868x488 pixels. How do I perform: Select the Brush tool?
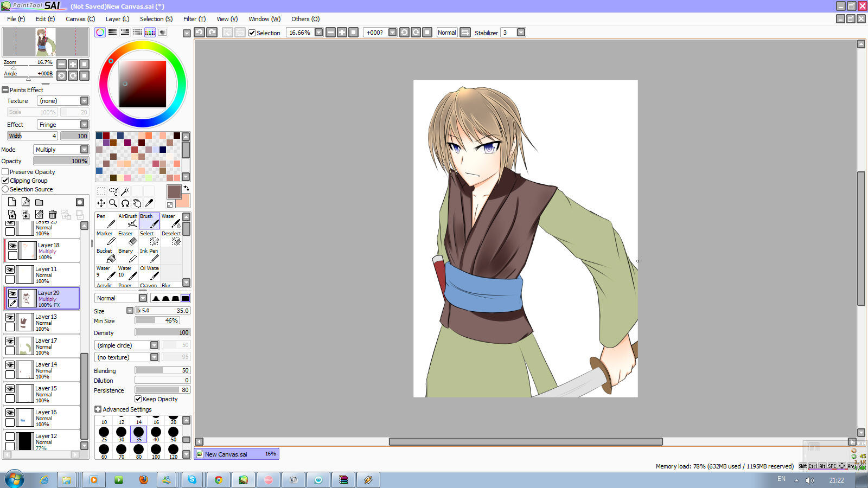coord(149,221)
